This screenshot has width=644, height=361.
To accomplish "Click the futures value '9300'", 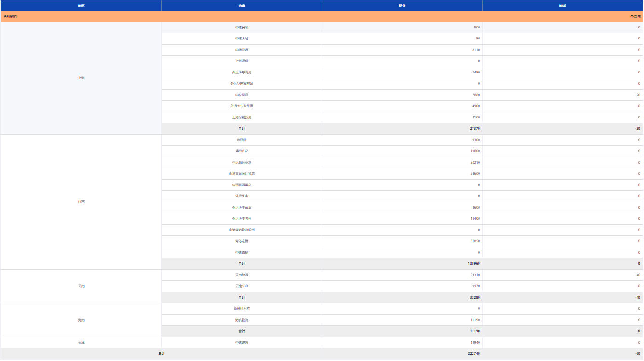I will 476,140.
